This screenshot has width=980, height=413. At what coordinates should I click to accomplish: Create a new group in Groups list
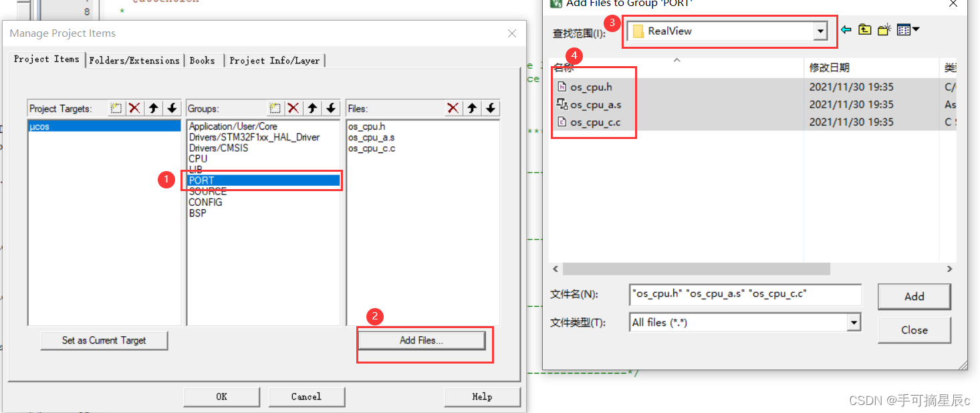[x=275, y=108]
